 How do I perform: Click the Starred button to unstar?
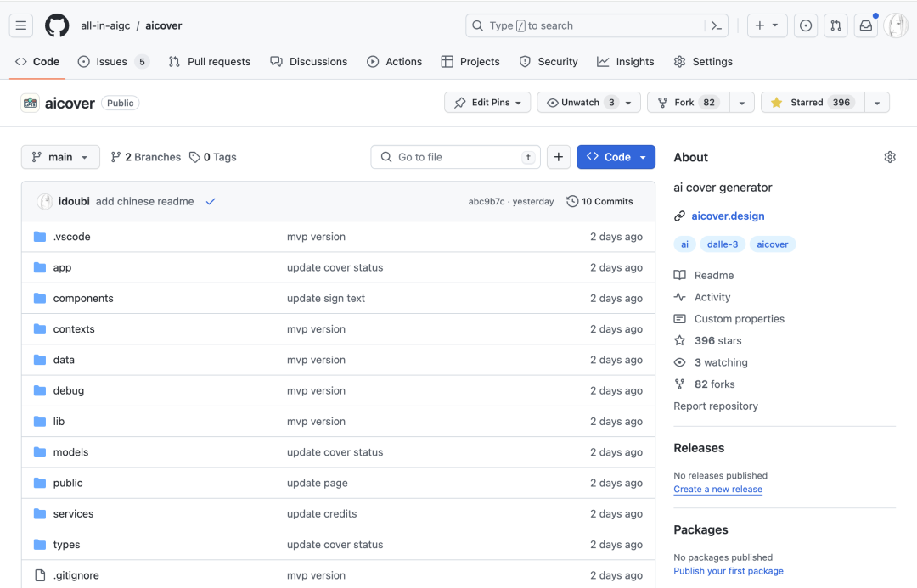[813, 103]
